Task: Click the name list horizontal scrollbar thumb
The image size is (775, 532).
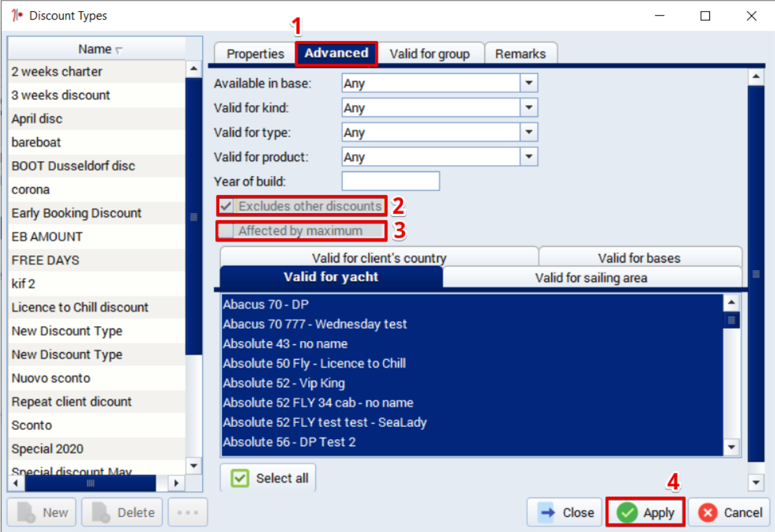Action: [x=90, y=483]
